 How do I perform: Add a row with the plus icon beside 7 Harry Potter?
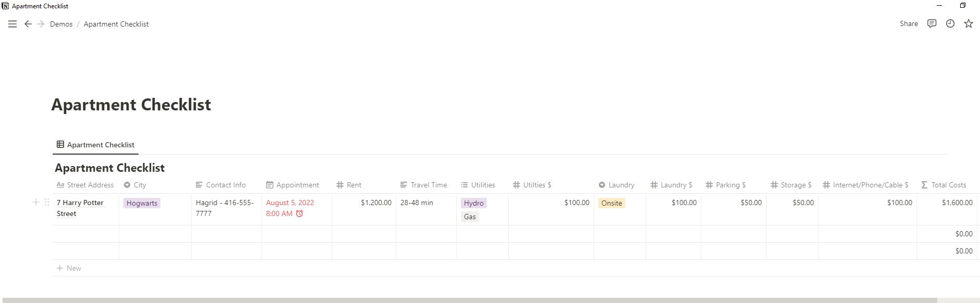pyautogui.click(x=36, y=202)
